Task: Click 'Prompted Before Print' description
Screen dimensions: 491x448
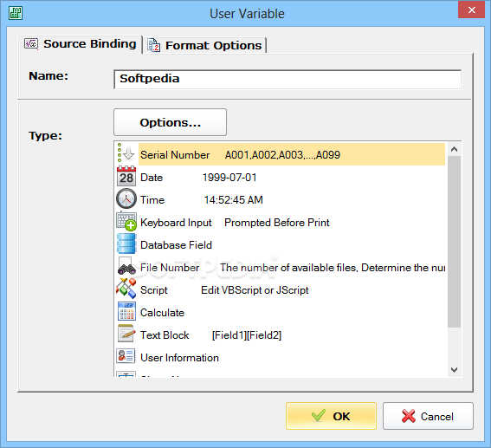Action: (277, 223)
